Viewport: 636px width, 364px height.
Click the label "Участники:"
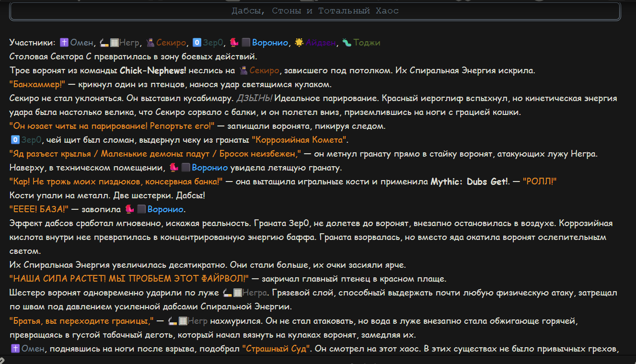[x=33, y=43]
